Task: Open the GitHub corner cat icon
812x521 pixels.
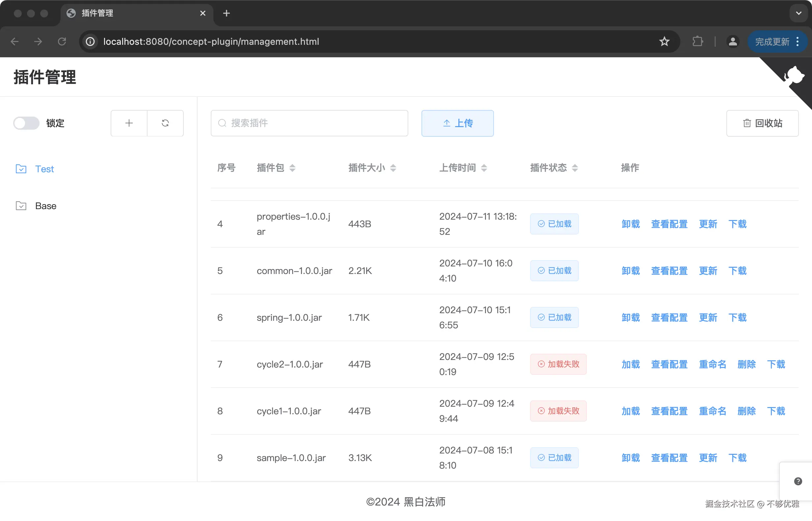Action: click(x=794, y=75)
